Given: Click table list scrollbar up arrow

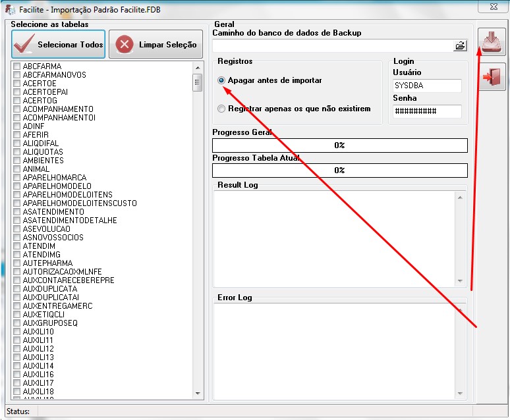Looking at the screenshot, I should coord(198,68).
